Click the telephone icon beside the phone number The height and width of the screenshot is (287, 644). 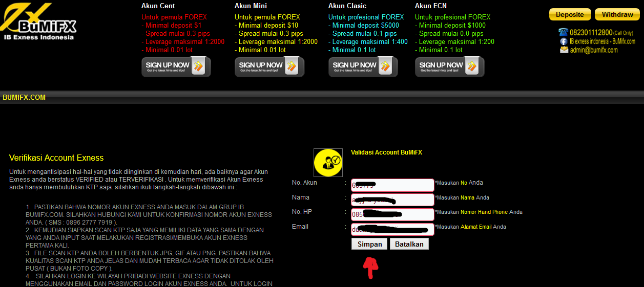[564, 32]
